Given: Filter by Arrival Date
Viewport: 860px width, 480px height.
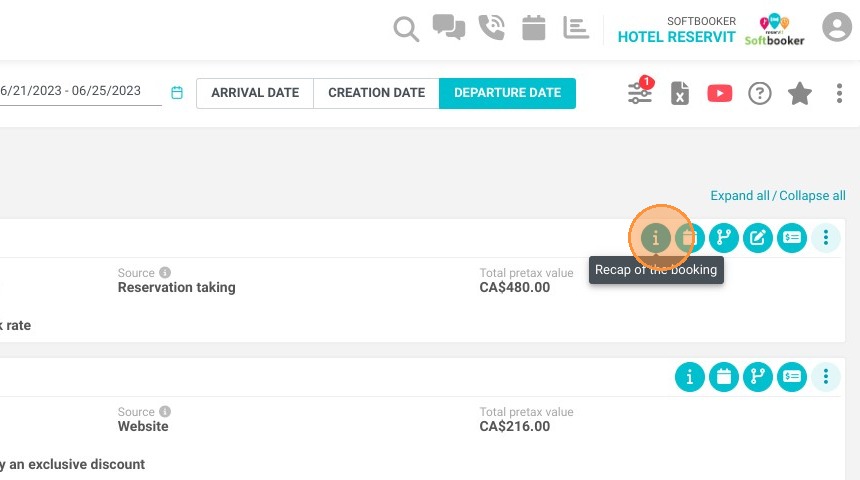Looking at the screenshot, I should point(255,93).
